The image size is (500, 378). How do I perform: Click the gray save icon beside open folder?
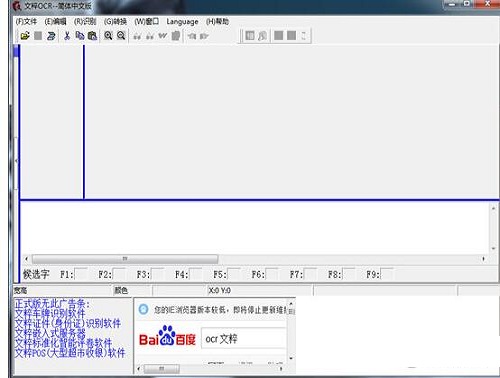point(38,35)
